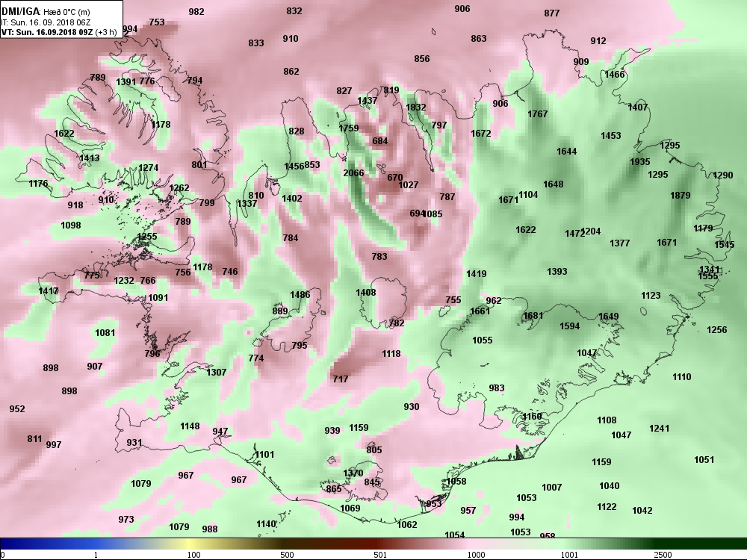This screenshot has width=747, height=560.
Task: Select the 1644 northeast value
Action: (x=567, y=152)
